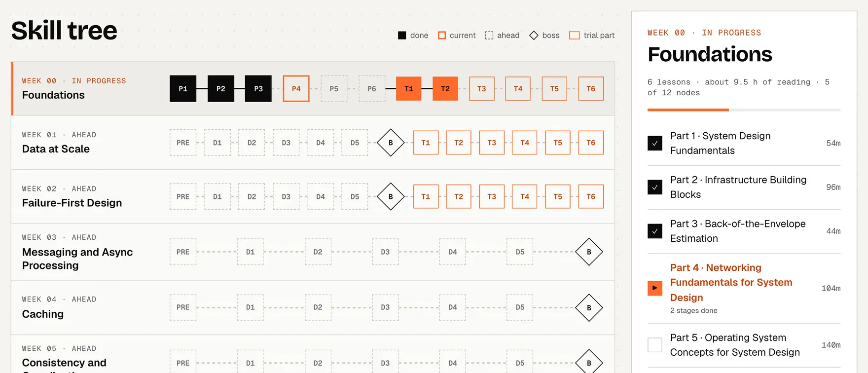Image resolution: width=868 pixels, height=373 pixels.
Task: Select the Caching week title
Action: (x=43, y=314)
